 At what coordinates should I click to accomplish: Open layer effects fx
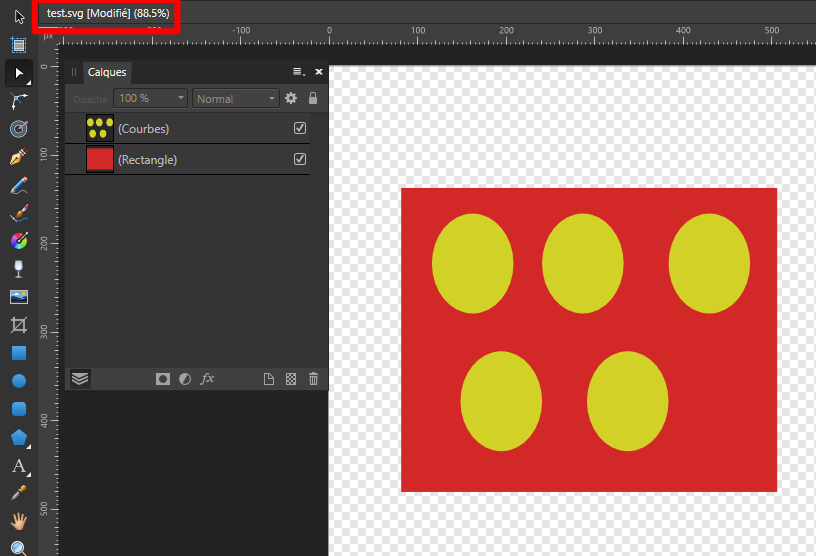207,378
